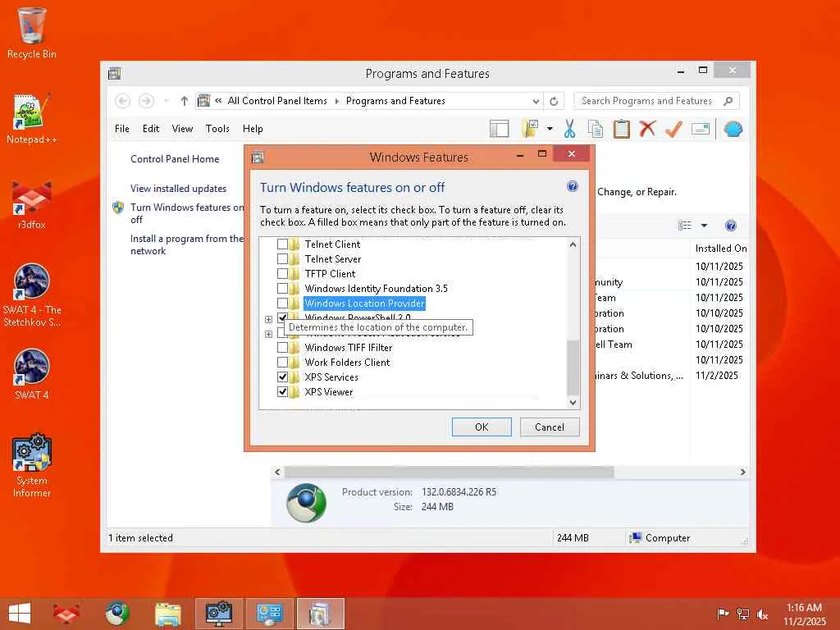This screenshot has width=840, height=630.
Task: Click the horizontal scrollbar in program list
Action: click(x=449, y=472)
